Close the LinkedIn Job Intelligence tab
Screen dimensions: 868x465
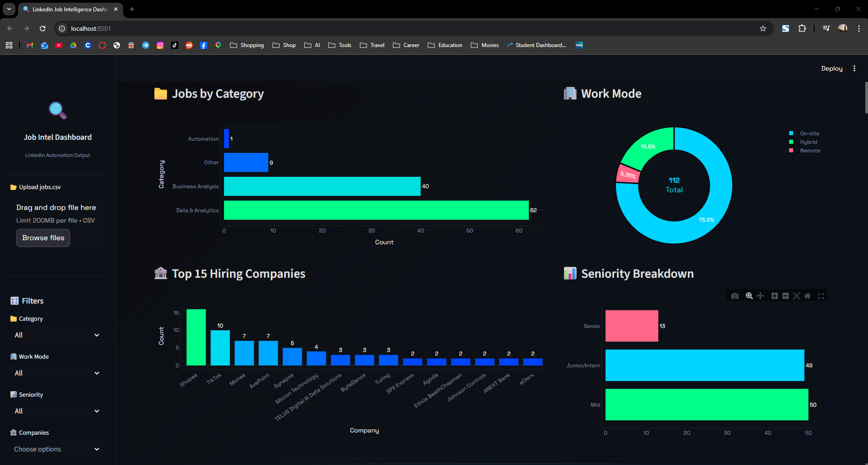(x=116, y=9)
